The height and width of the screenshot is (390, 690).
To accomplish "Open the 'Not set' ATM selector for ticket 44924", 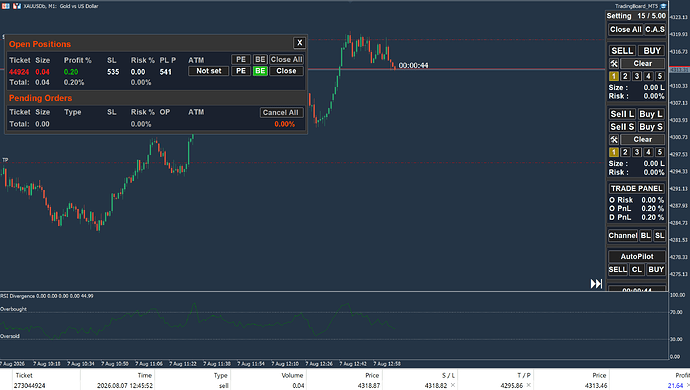I will click(x=209, y=71).
